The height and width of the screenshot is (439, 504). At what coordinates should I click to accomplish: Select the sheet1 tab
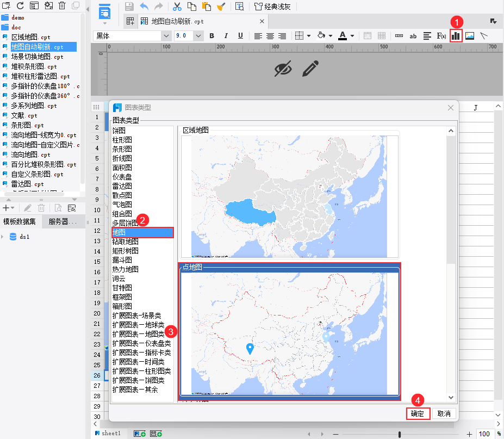click(x=108, y=433)
